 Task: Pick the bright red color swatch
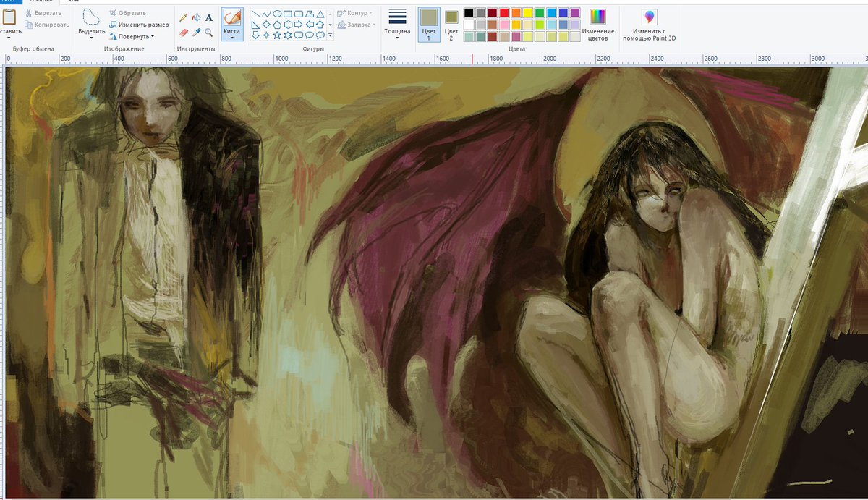[x=504, y=13]
